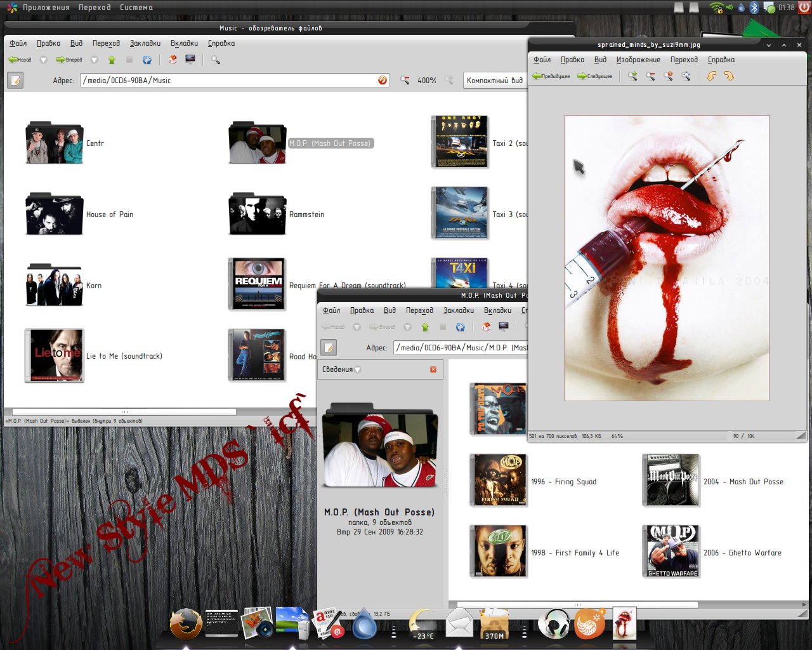
Task: Click horizontal scrollbar in M.O.P. window
Action: (577, 605)
